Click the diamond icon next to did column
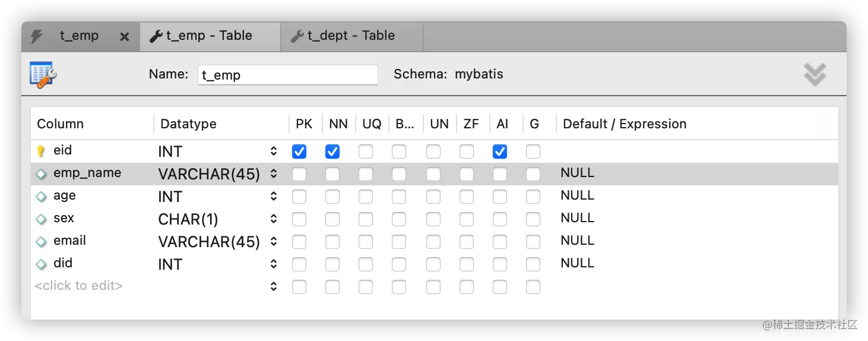The image size is (868, 341). 41,264
